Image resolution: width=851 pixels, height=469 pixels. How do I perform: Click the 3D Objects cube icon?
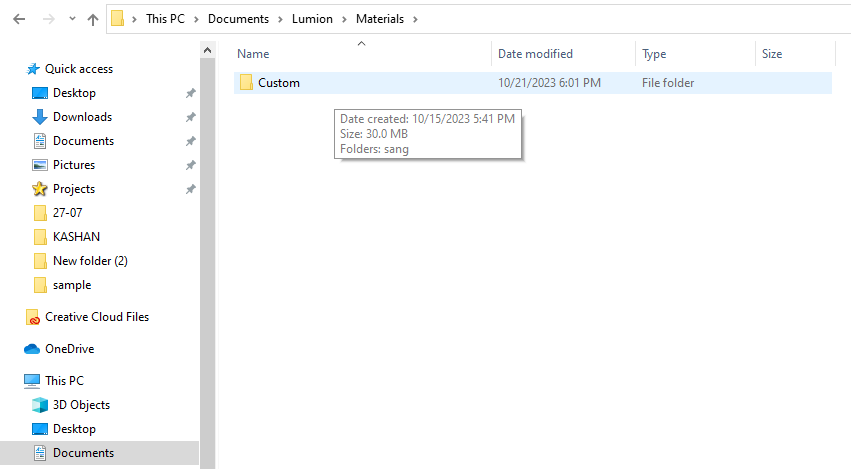click(x=40, y=405)
